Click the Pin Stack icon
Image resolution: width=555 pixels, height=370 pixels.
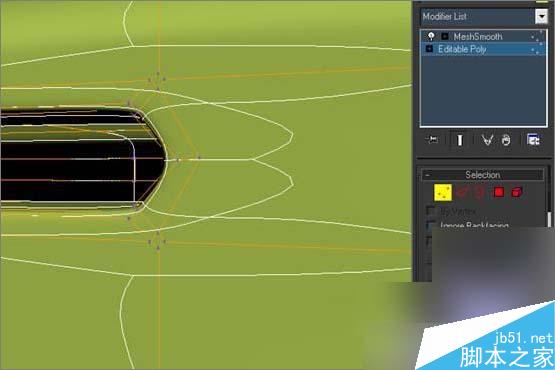432,140
